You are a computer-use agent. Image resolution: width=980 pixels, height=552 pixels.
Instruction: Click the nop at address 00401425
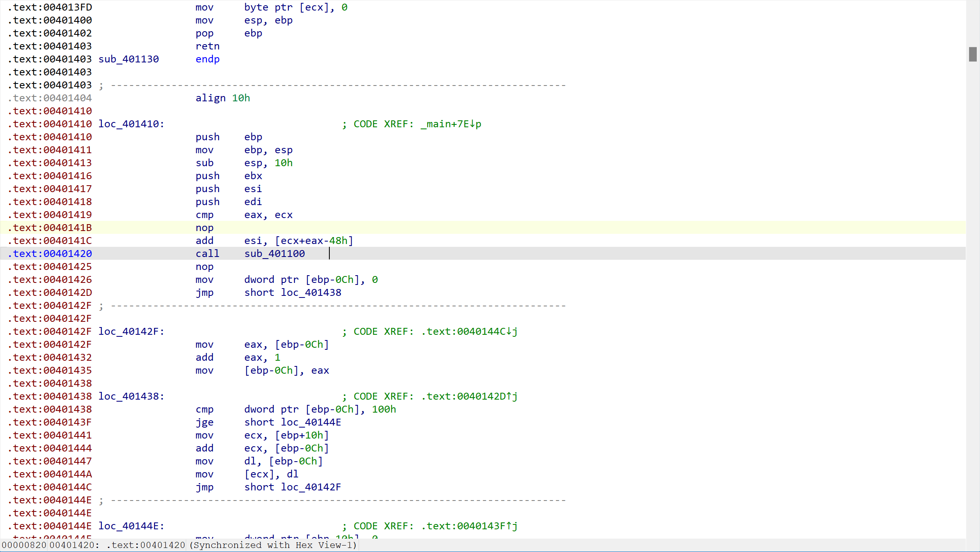coord(204,267)
